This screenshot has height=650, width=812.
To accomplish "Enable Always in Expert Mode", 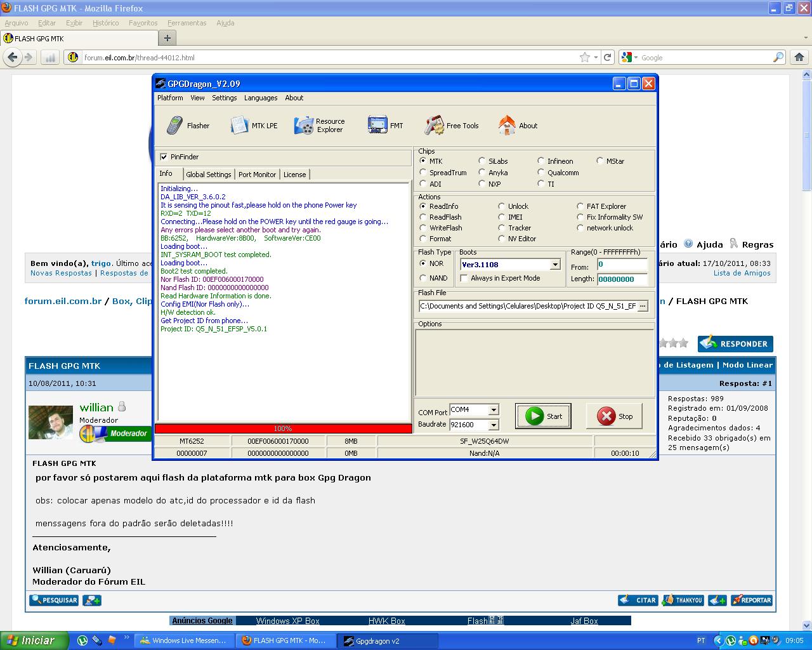I will pyautogui.click(x=464, y=278).
